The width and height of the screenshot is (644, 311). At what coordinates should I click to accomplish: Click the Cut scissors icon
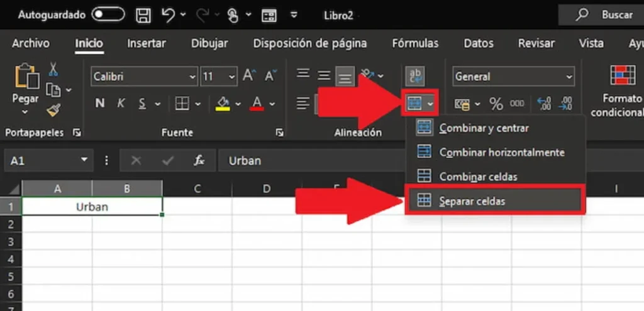click(53, 69)
